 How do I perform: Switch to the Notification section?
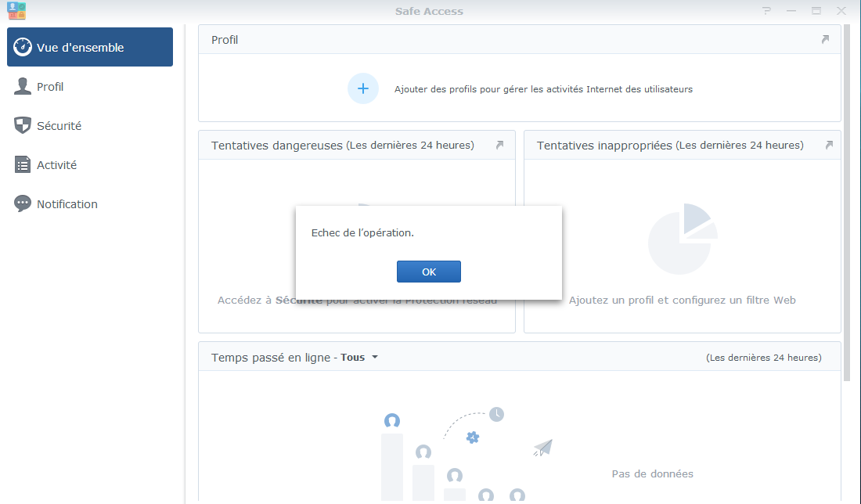[x=67, y=203]
